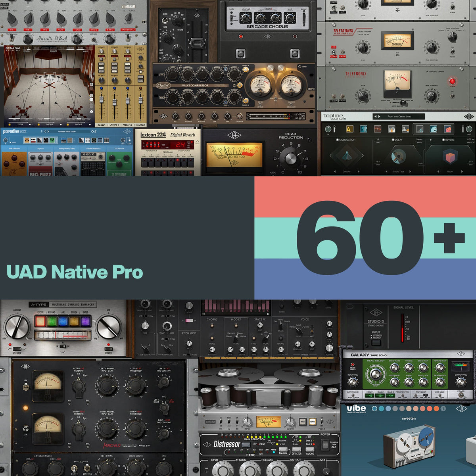Click the left arrow next to Room
The height and width of the screenshot is (476, 476).
(439, 172)
